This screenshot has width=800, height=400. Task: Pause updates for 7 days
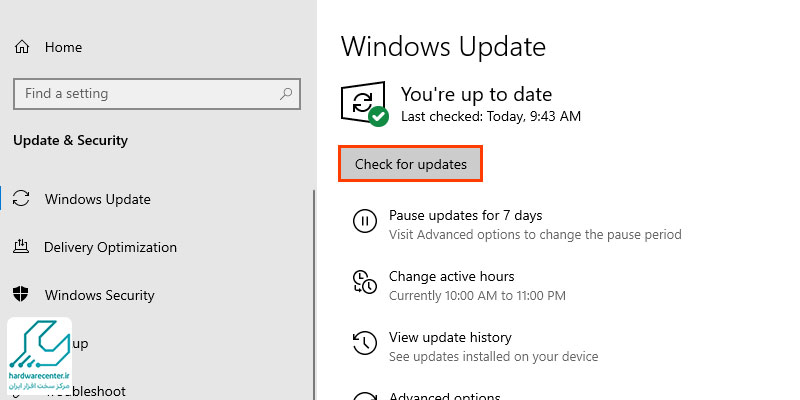pyautogui.click(x=465, y=215)
